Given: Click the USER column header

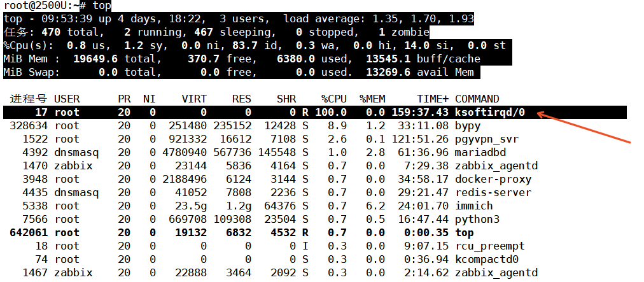Looking at the screenshot, I should [67, 99].
